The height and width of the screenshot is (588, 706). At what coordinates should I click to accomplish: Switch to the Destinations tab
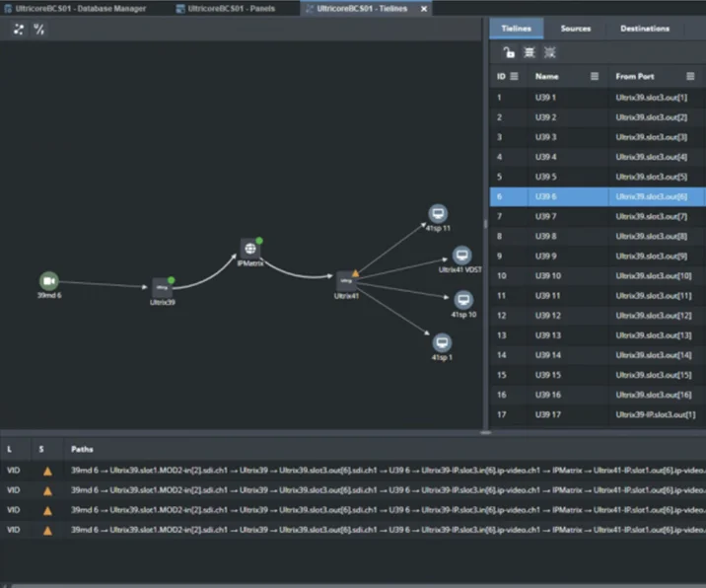pos(645,29)
